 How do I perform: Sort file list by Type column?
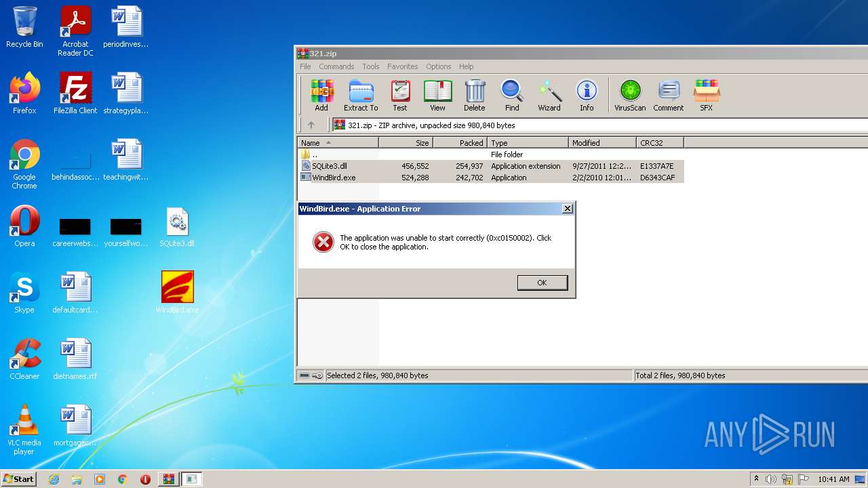point(528,143)
